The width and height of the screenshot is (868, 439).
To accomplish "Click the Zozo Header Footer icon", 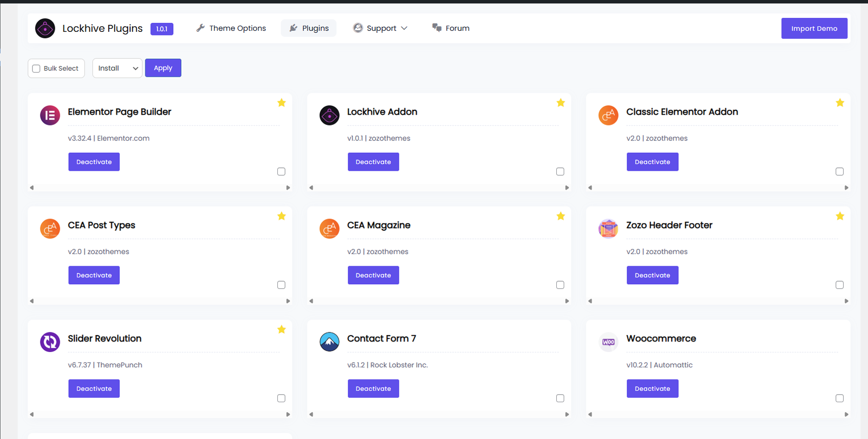I will 608,228.
